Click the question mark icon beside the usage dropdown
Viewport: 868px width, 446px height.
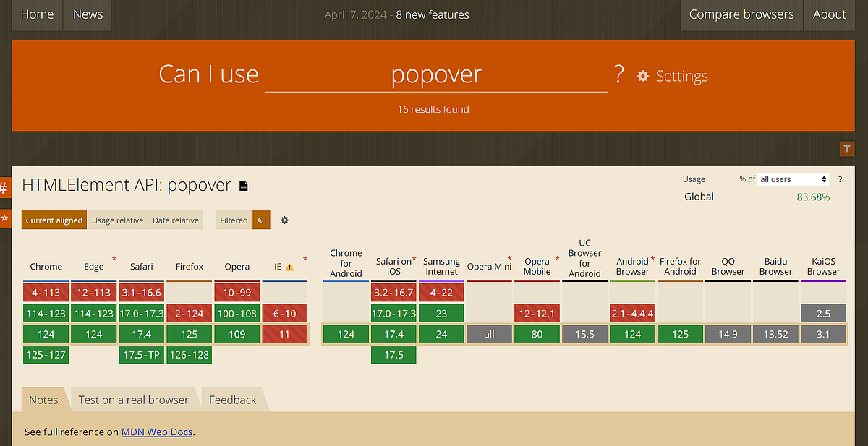(x=840, y=179)
